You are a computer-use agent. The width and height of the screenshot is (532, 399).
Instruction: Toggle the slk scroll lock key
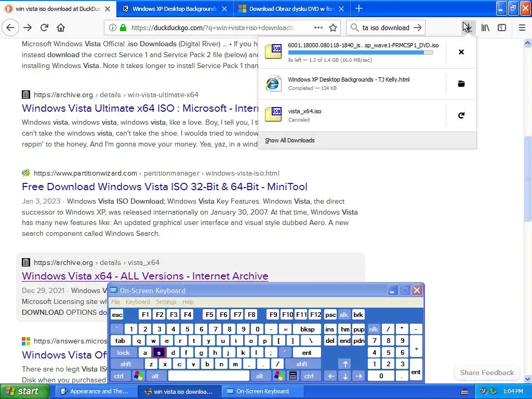[x=344, y=314]
